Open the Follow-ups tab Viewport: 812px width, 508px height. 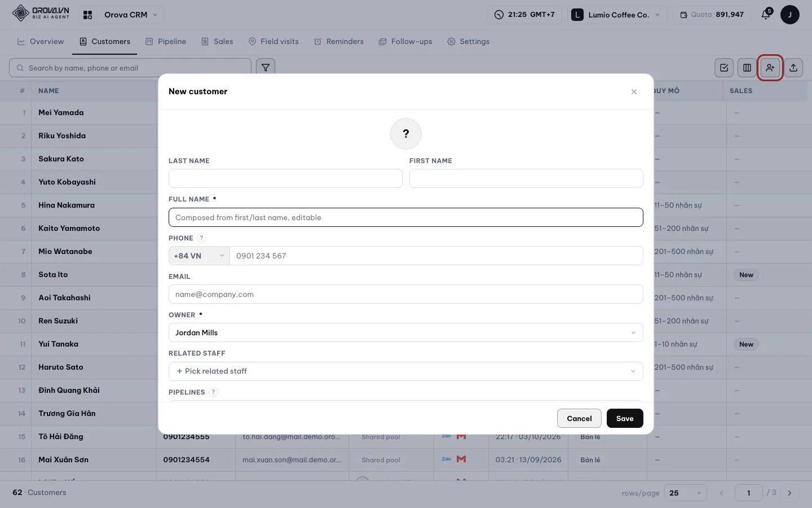(x=405, y=41)
